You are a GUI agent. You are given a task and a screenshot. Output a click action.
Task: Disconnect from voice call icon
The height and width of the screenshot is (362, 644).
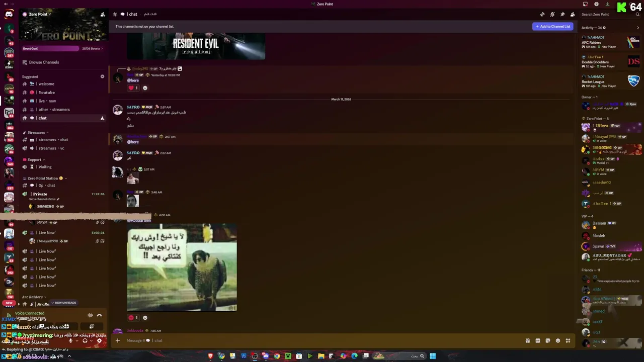click(99, 315)
